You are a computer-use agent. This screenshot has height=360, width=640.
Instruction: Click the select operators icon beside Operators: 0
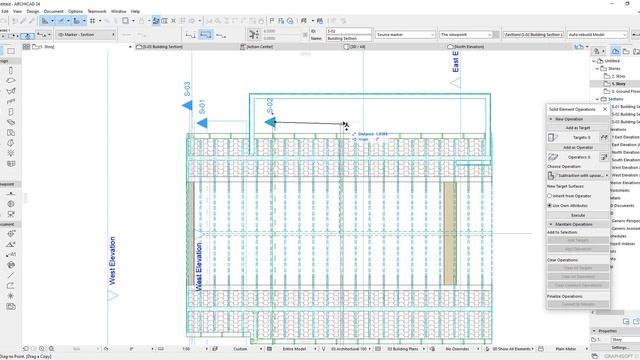point(604,157)
